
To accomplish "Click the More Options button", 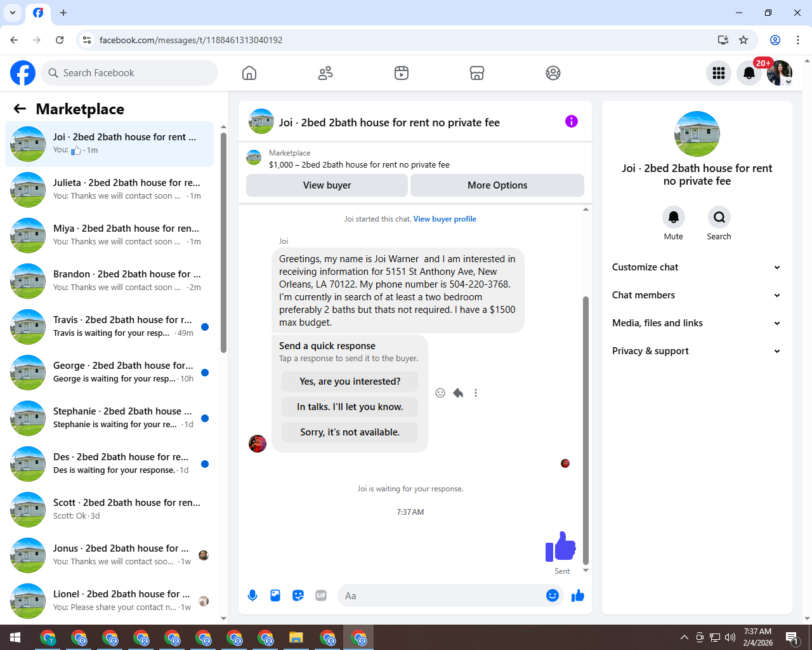I will [497, 185].
